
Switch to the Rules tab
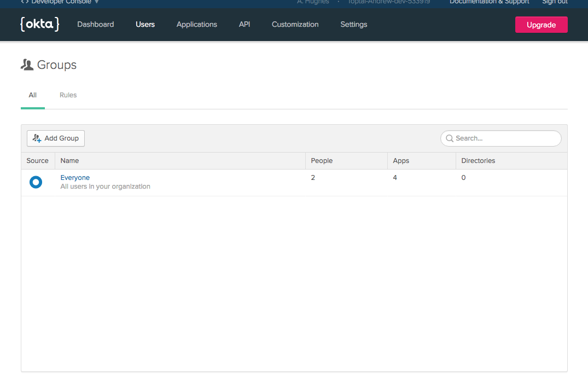(x=68, y=95)
